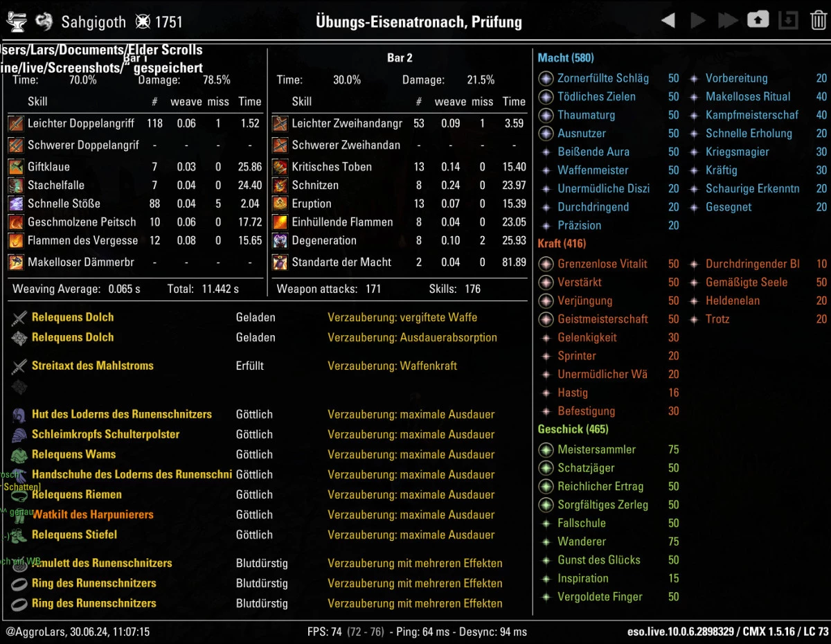
Task: Delete the log with trash icon
Action: coord(818,21)
